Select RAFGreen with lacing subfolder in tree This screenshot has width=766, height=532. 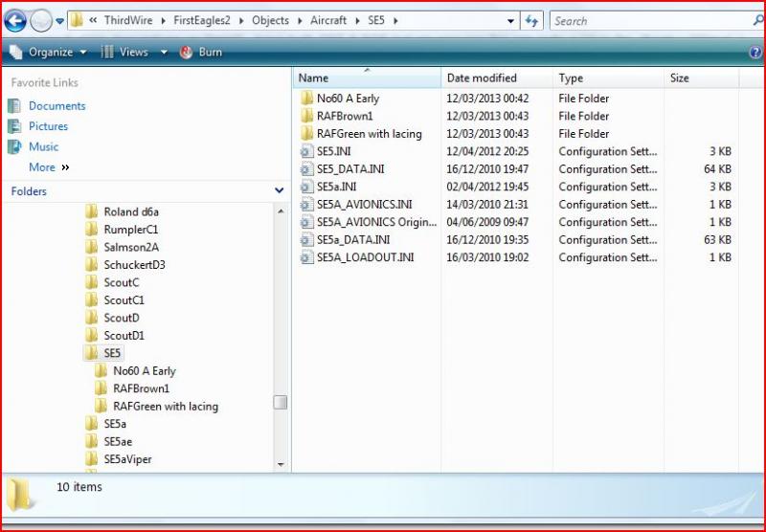(156, 406)
